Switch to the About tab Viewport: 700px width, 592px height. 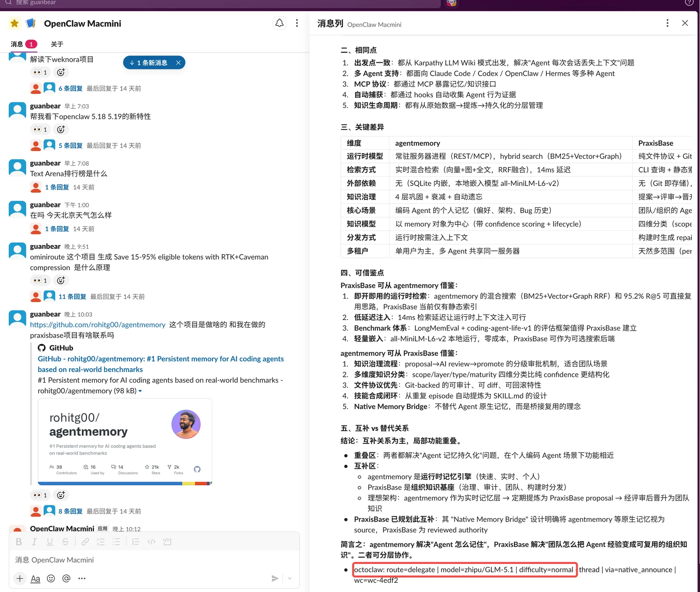(x=57, y=44)
